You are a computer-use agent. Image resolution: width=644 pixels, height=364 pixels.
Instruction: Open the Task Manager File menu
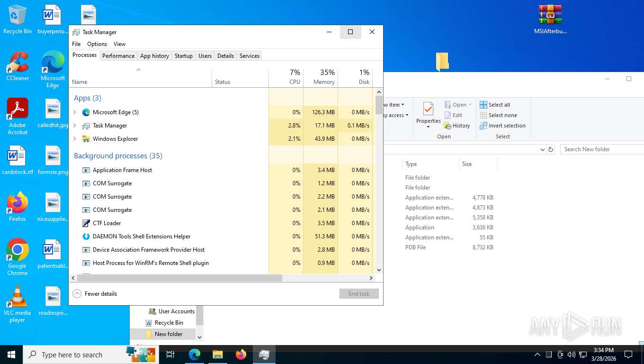coord(76,44)
